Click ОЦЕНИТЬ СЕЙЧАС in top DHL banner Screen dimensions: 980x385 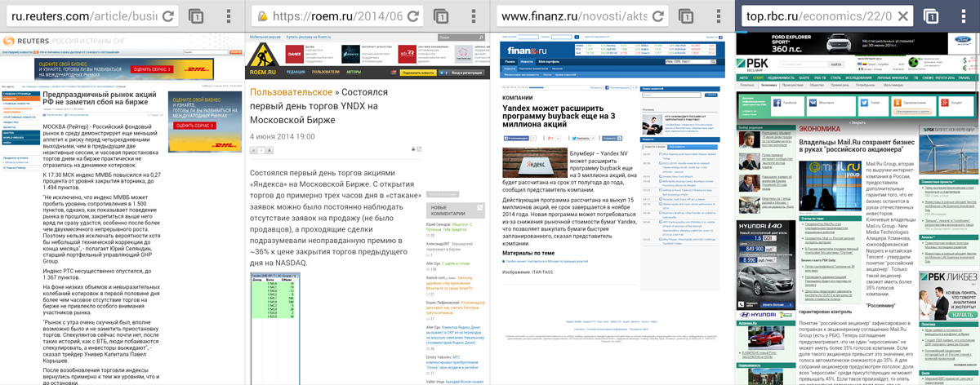pos(152,69)
